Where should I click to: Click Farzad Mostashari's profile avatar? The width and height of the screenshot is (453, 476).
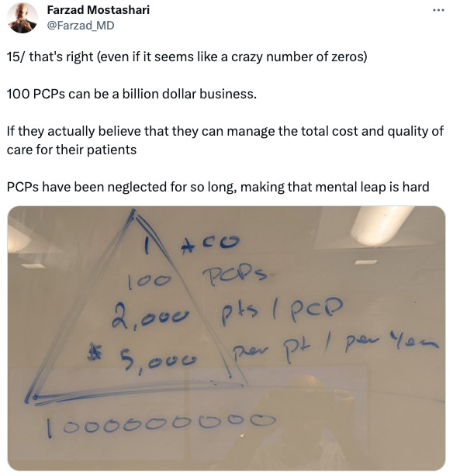click(22, 18)
